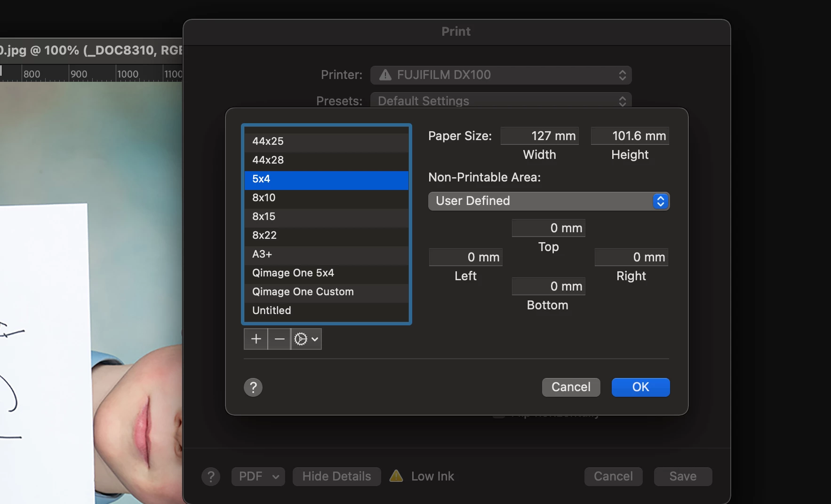Open the PDF dropdown menu
The width and height of the screenshot is (831, 504).
pos(258,477)
